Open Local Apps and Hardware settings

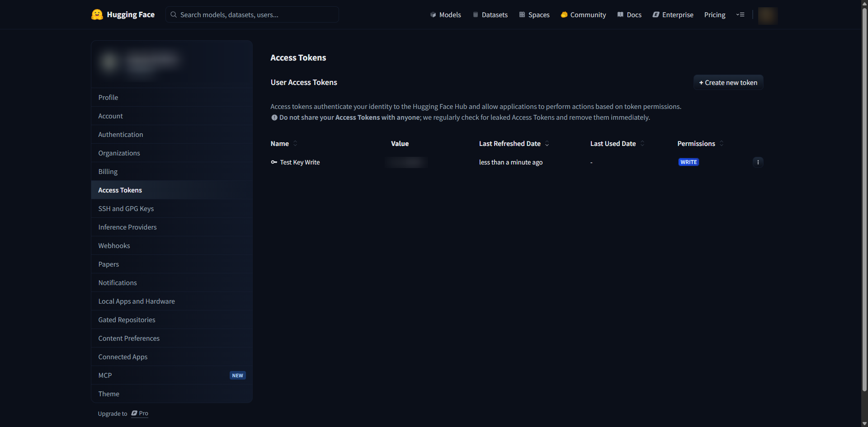(x=172, y=301)
